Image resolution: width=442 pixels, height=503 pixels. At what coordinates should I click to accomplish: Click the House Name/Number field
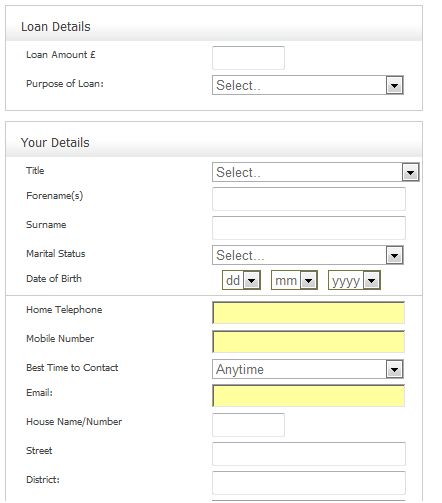click(248, 425)
